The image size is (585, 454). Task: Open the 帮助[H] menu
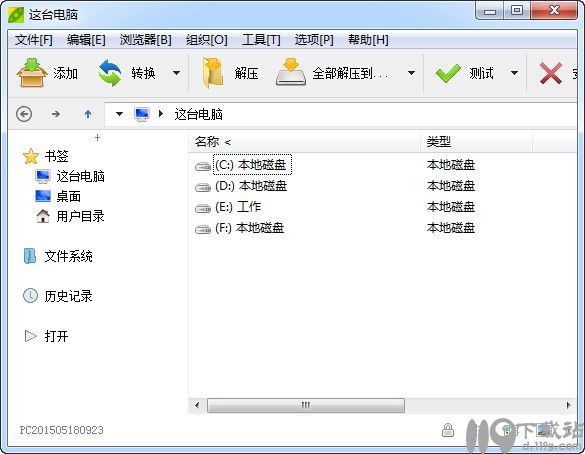[368, 40]
